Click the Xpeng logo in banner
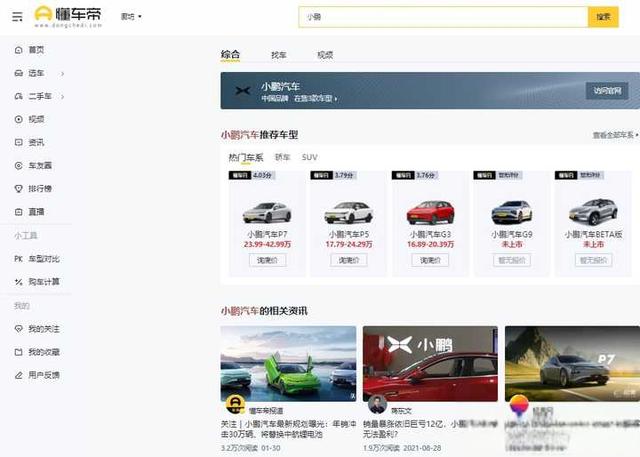Image resolution: width=640 pixels, height=457 pixels. coord(243,91)
